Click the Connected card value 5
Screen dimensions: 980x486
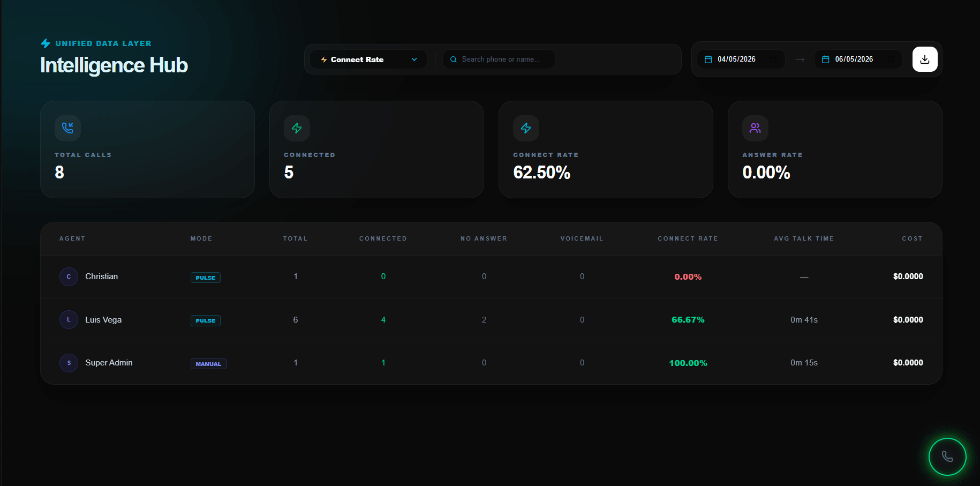pyautogui.click(x=289, y=173)
